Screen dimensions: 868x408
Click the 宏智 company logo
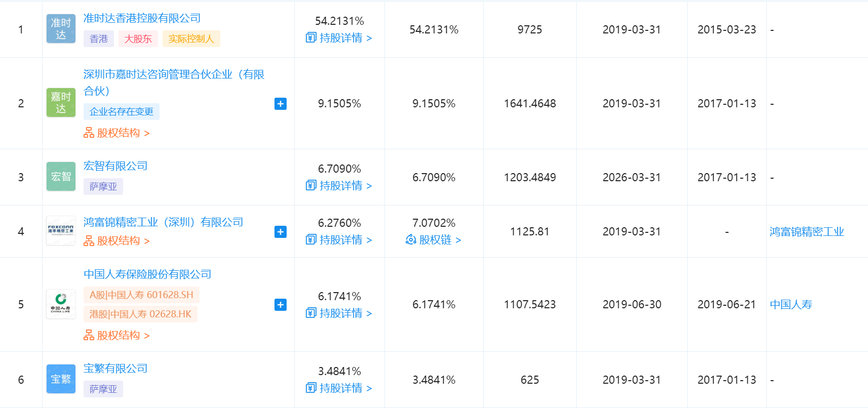[x=61, y=177]
